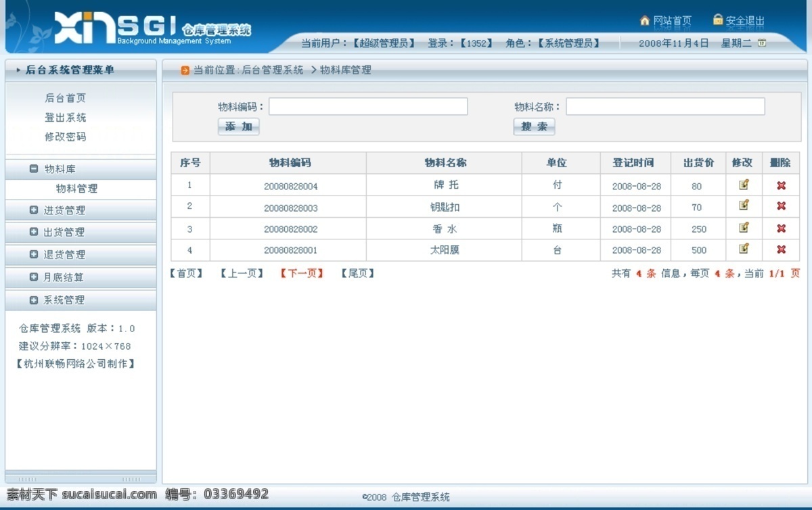The width and height of the screenshot is (812, 510).
Task: Go to 下一页 in pagination
Action: [x=302, y=273]
